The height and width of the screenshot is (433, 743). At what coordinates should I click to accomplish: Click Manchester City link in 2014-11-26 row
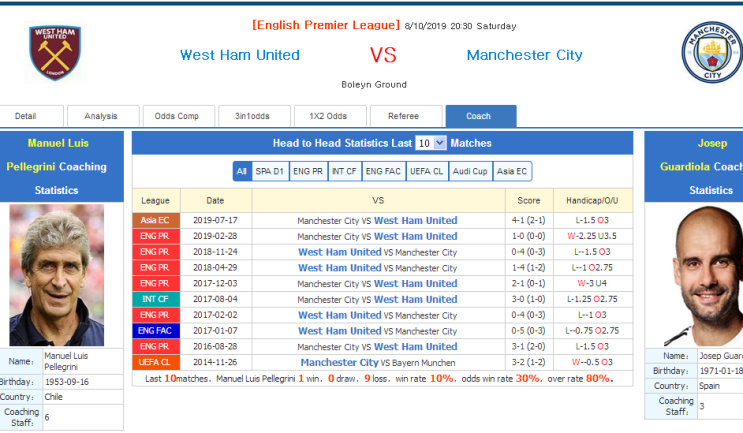pos(339,362)
